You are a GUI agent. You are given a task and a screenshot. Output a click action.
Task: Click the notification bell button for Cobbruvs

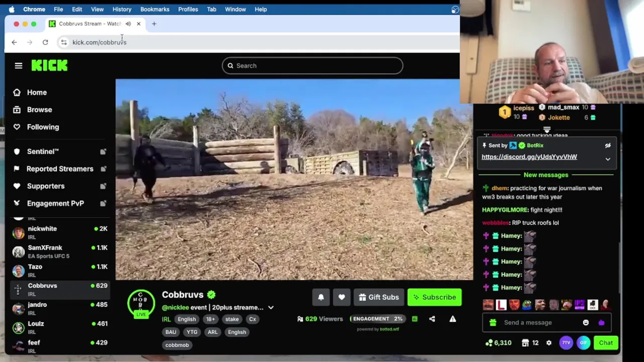point(321,297)
